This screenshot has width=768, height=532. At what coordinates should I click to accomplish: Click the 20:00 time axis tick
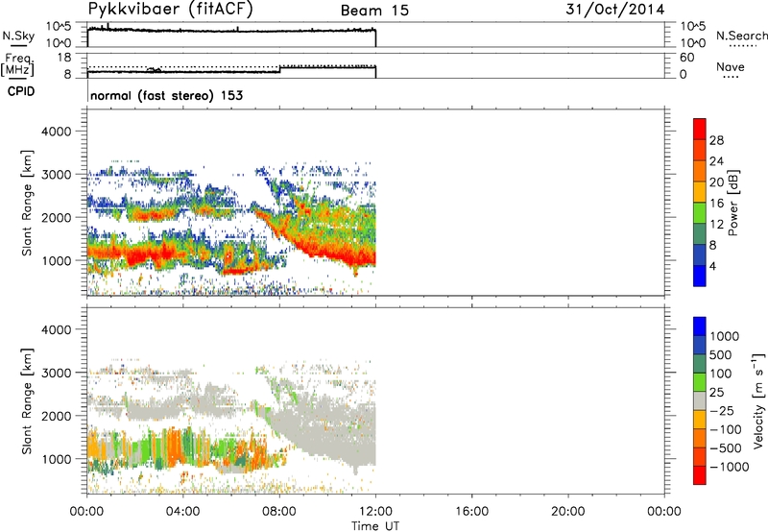click(x=567, y=512)
